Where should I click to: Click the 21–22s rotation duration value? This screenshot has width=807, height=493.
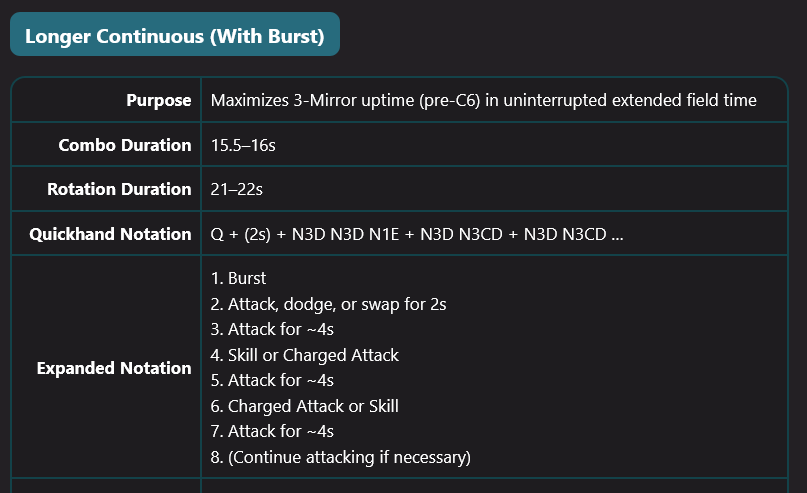(x=236, y=189)
